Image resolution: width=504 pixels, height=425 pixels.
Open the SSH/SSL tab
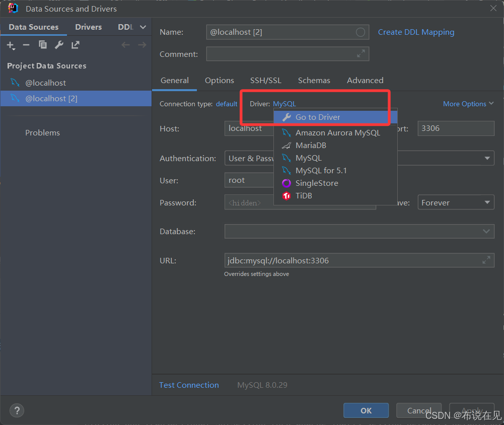(266, 81)
